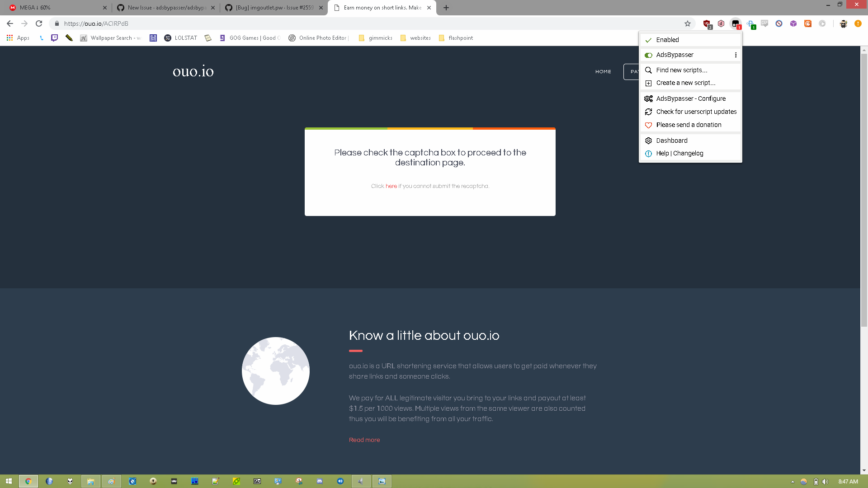Image resolution: width=868 pixels, height=488 pixels.
Task: Click the bookmark star in the address bar
Action: point(688,23)
